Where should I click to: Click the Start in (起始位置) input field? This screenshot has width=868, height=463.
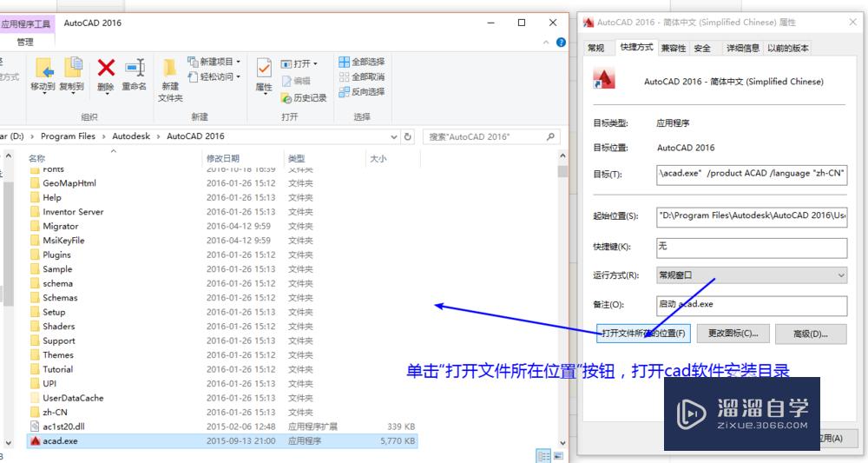[752, 216]
